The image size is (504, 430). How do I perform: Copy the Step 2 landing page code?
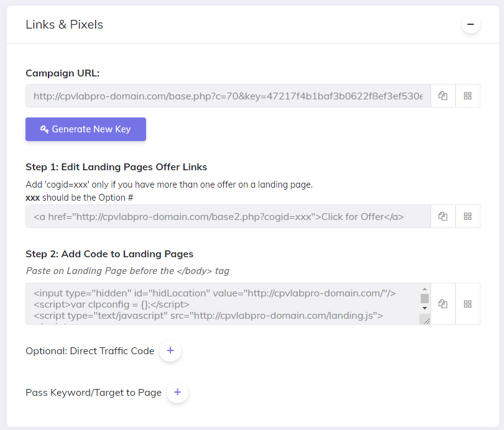tap(443, 304)
